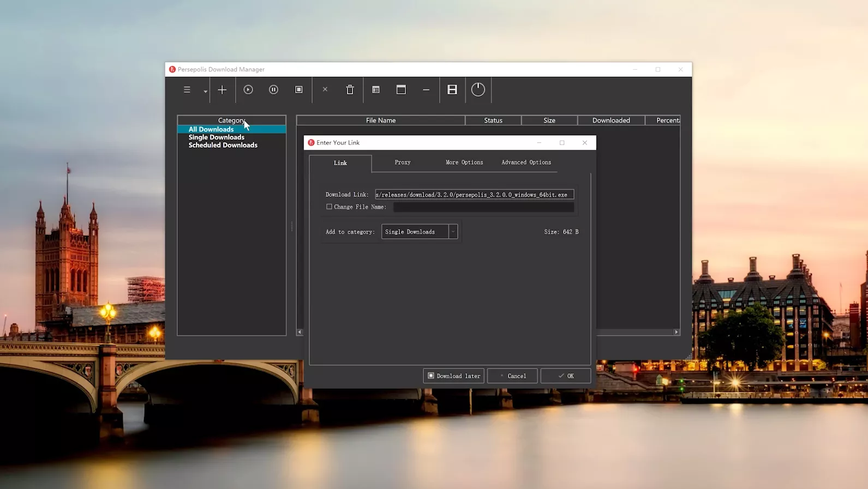Click the pause download icon

tap(273, 90)
